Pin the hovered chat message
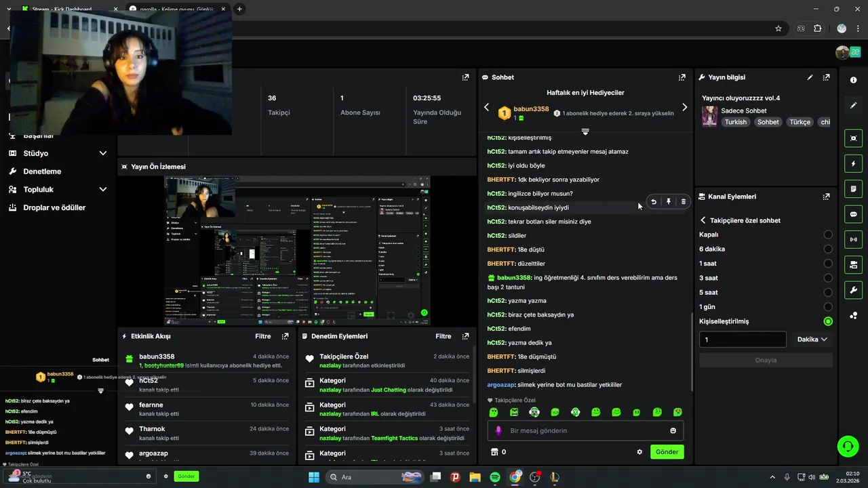 click(x=669, y=201)
